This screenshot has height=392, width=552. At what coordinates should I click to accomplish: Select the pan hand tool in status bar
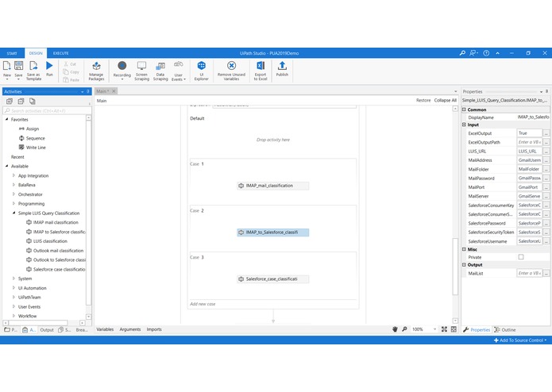pos(395,329)
